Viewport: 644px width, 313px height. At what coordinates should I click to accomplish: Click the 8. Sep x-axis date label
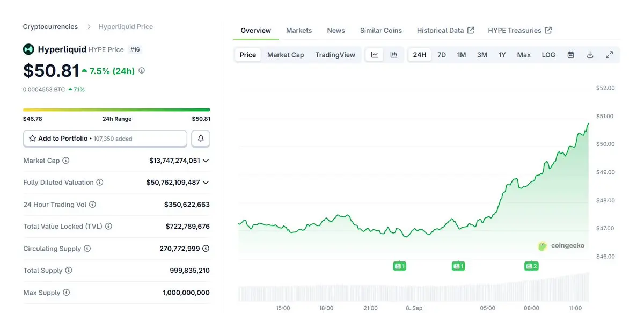414,308
